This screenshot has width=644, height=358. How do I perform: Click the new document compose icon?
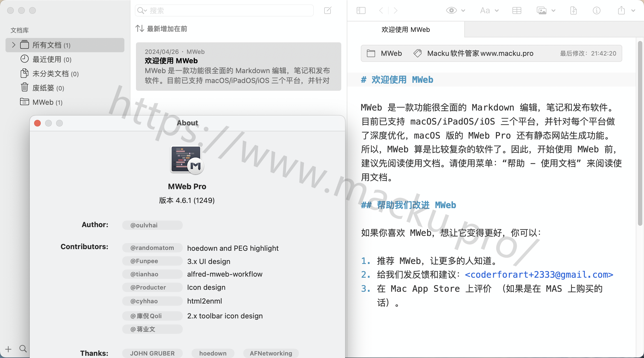click(328, 10)
